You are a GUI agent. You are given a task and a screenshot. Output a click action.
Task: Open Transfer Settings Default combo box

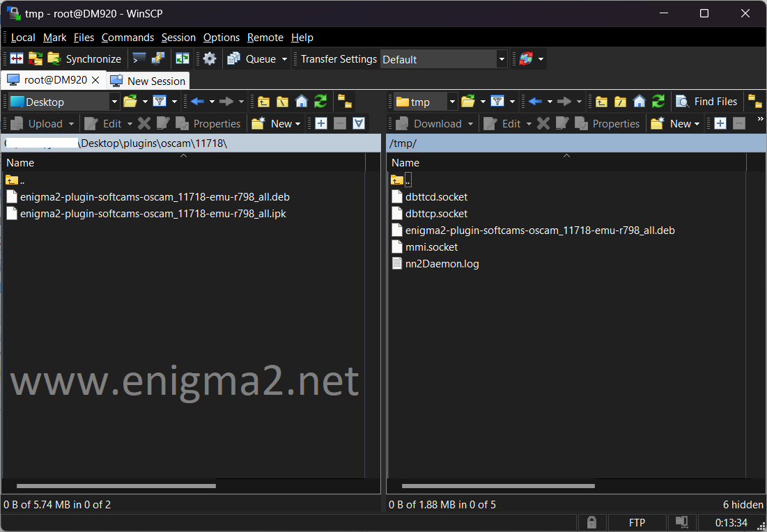[x=444, y=59]
